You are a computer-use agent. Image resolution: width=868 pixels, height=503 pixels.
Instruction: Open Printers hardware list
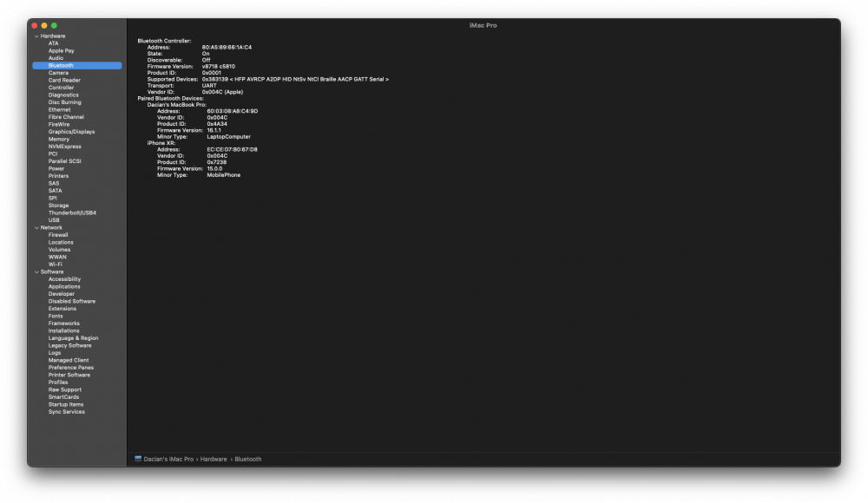click(x=58, y=176)
